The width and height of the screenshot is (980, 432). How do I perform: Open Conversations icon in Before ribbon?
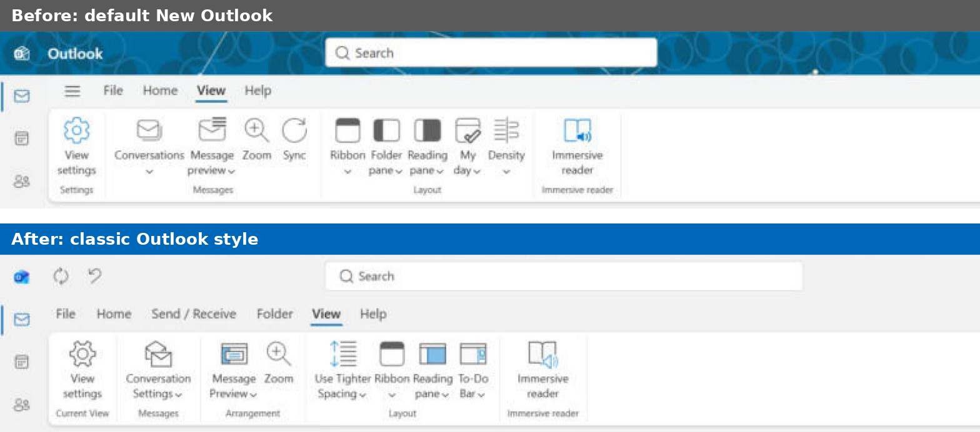149,130
